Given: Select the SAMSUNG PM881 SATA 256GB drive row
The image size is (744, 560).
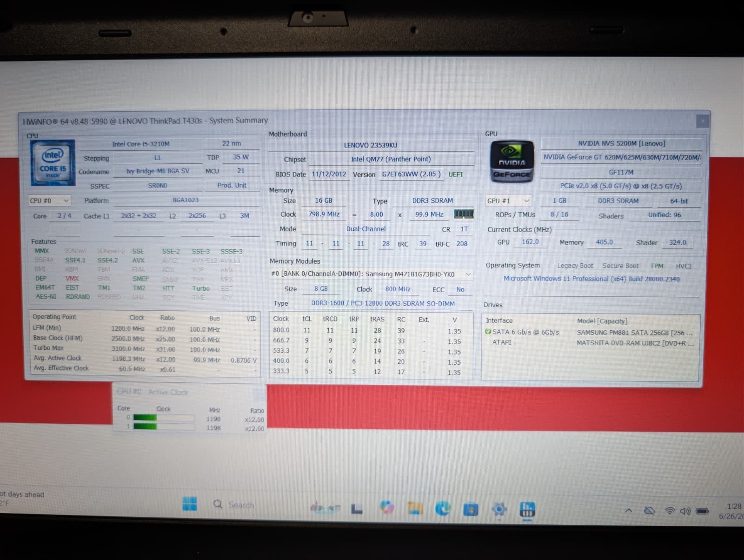Looking at the screenshot, I should point(591,332).
